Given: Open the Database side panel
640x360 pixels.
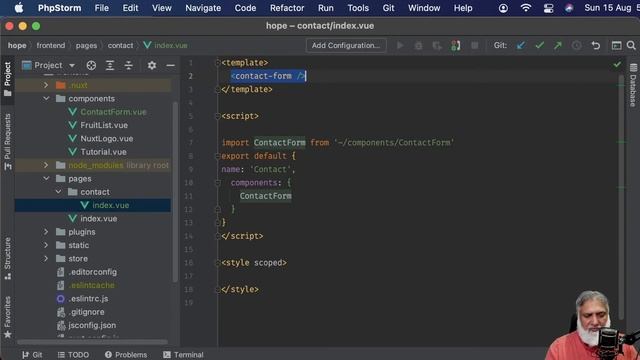Looking at the screenshot, I should (633, 85).
